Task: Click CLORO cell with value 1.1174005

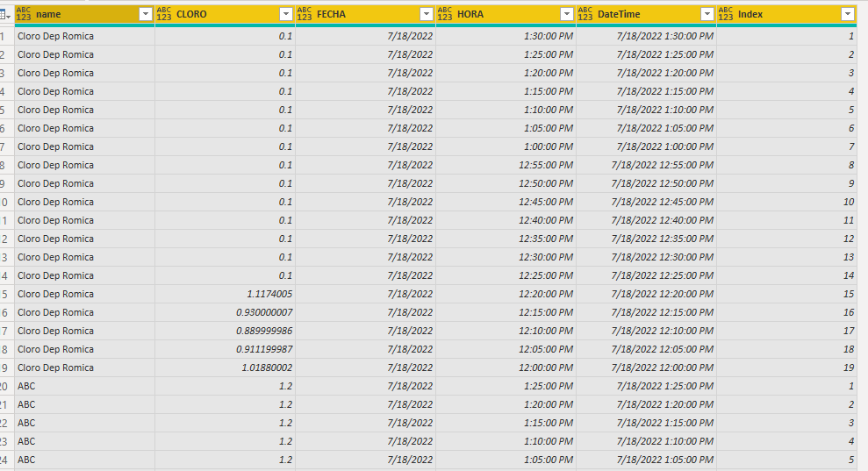Action: click(226, 294)
